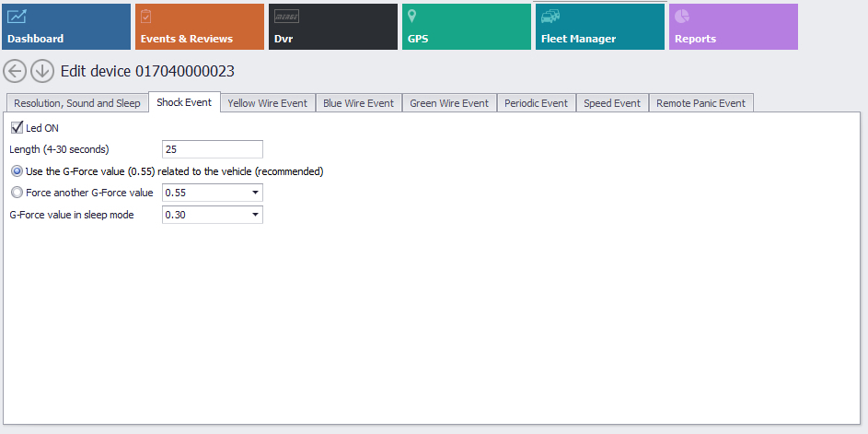This screenshot has width=868, height=434.
Task: Expand the Force another G-Force dropdown
Action: (254, 193)
